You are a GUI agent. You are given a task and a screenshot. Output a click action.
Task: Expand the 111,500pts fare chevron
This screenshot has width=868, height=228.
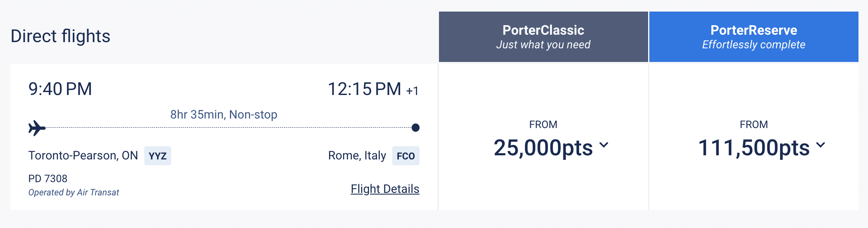coord(821,145)
